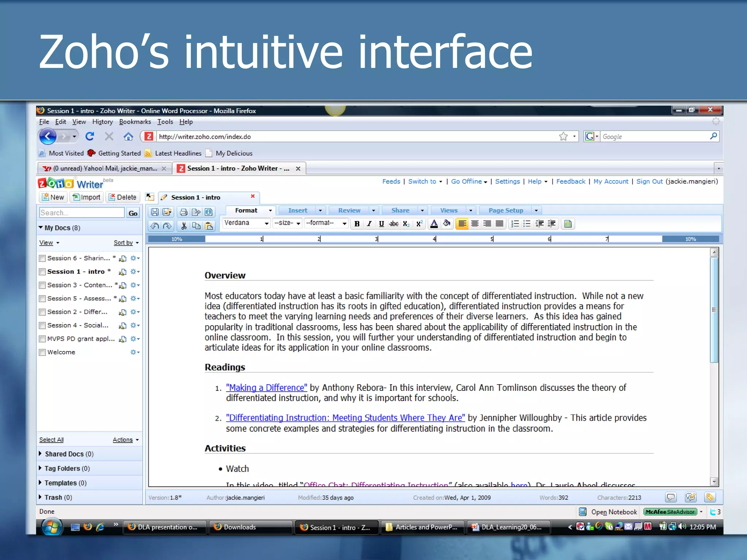The width and height of the screenshot is (747, 560).
Task: Check the Session 4 - Social... document
Action: (x=42, y=326)
